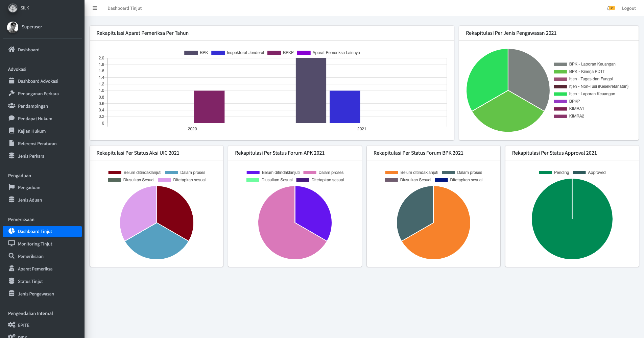The width and height of the screenshot is (644, 338).
Task: Click the 2021 BPK bar in chart
Action: point(311,90)
